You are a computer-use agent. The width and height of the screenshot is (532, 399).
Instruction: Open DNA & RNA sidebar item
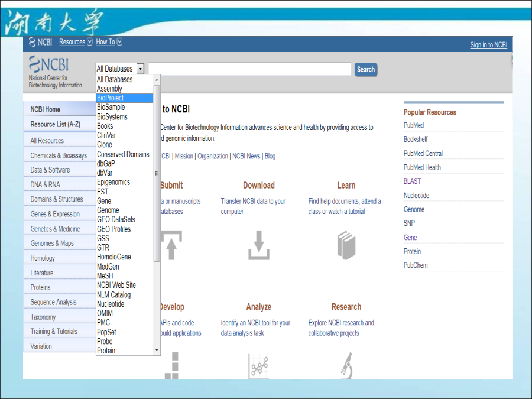click(60, 184)
